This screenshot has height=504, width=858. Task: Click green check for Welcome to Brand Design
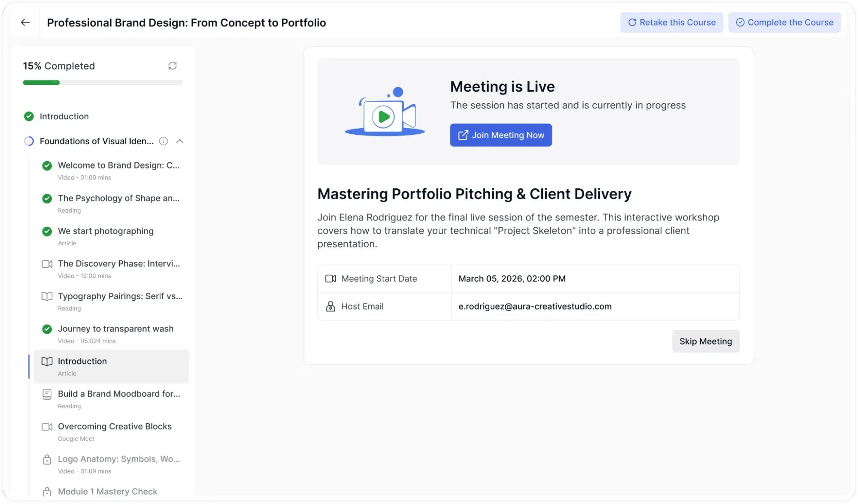(x=47, y=166)
